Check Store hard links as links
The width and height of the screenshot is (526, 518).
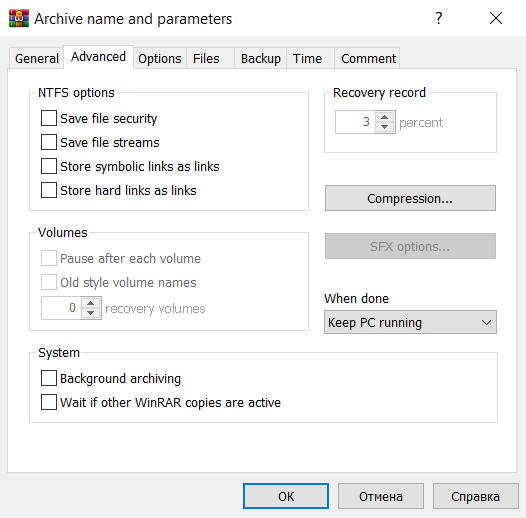[x=49, y=190]
